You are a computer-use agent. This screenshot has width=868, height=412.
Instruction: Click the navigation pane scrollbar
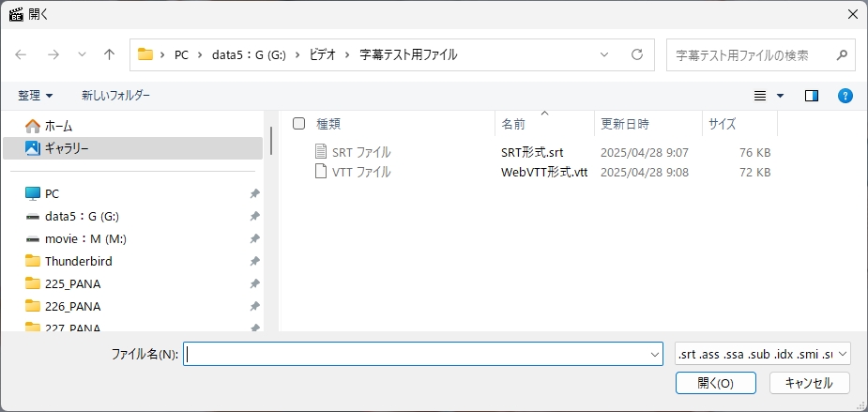point(271,141)
